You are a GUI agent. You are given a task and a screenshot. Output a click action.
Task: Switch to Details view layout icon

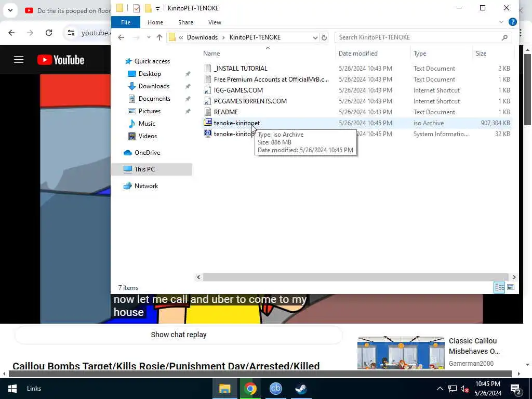(499, 288)
